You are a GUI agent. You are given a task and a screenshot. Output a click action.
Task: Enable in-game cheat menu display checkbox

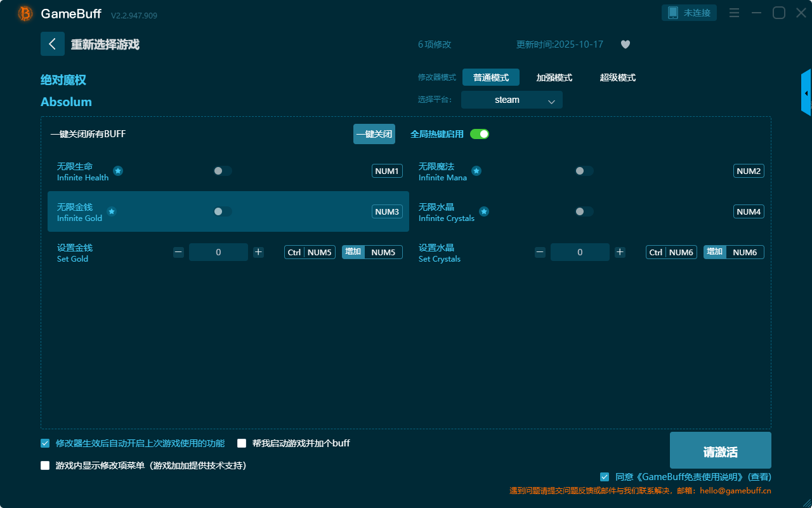45,465
